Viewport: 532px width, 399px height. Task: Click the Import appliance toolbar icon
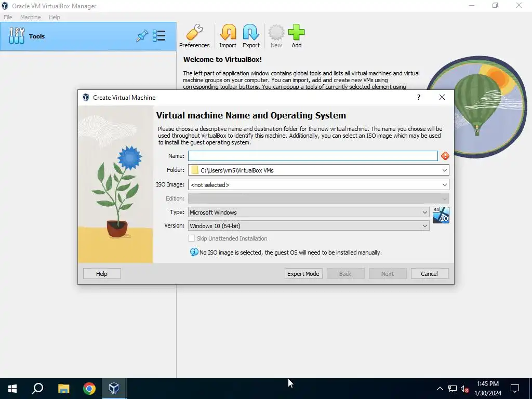(x=228, y=36)
